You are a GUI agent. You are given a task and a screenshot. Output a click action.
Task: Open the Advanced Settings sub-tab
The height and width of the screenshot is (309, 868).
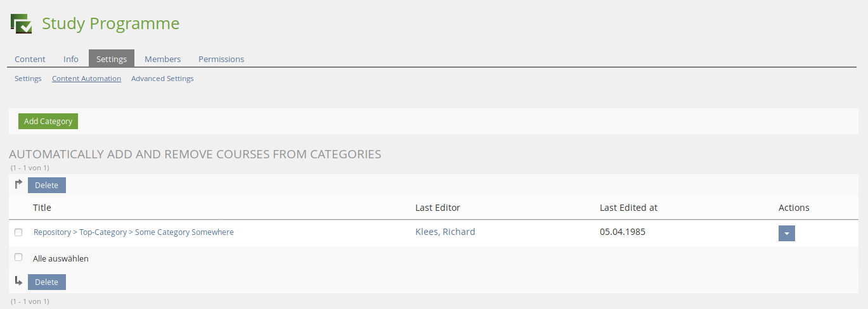[x=162, y=79]
